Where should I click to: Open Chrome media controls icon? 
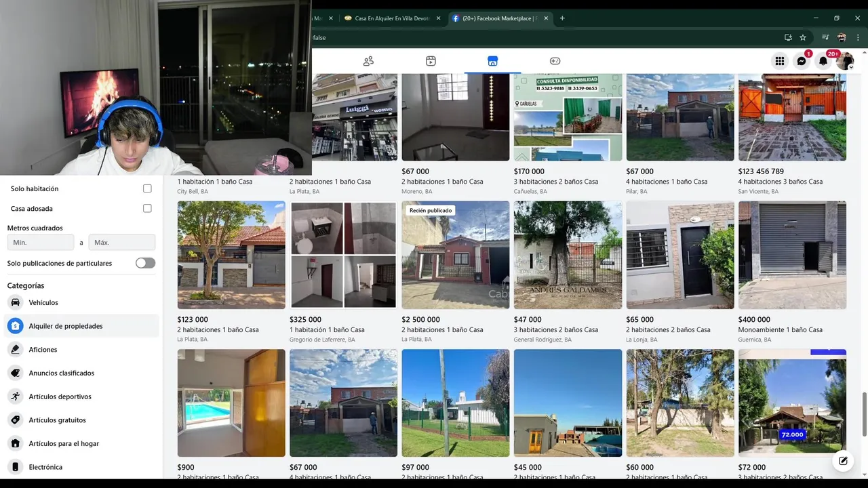(825, 37)
